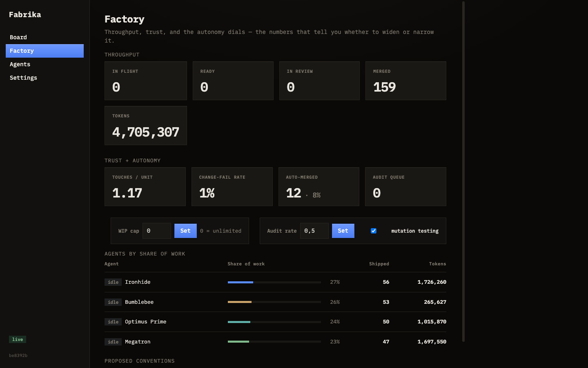
Task: Click Megatron's share of work bar
Action: coord(274,342)
